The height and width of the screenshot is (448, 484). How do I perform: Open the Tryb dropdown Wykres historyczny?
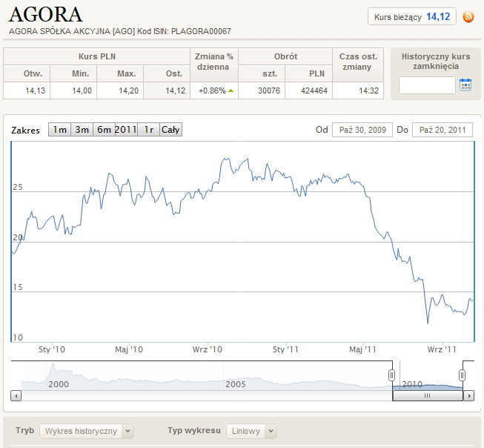(x=87, y=431)
